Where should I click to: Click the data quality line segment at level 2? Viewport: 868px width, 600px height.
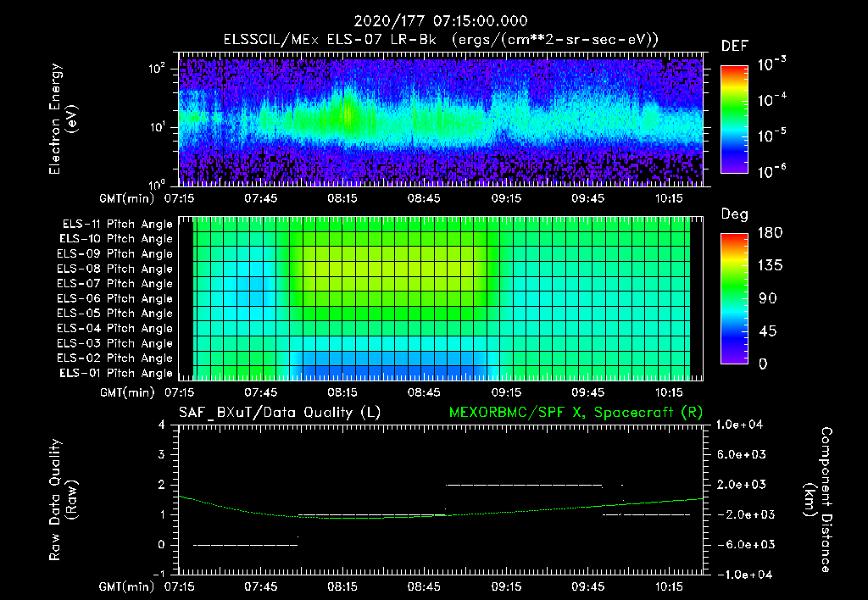[x=524, y=485]
